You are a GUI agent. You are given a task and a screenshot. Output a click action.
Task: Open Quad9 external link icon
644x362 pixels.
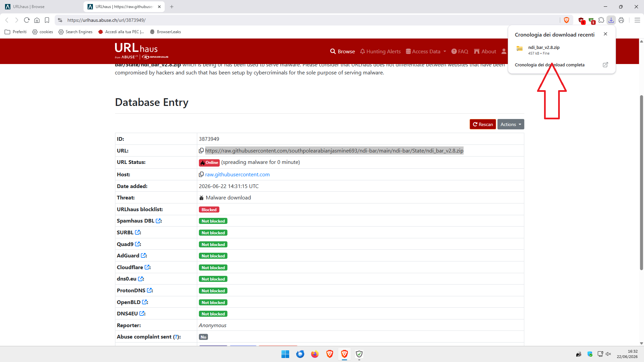(x=138, y=244)
